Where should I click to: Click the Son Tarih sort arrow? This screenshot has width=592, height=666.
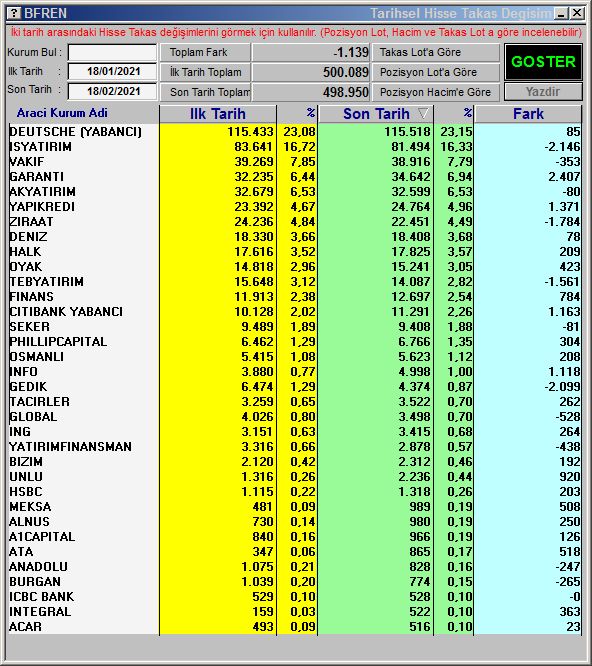(x=423, y=113)
